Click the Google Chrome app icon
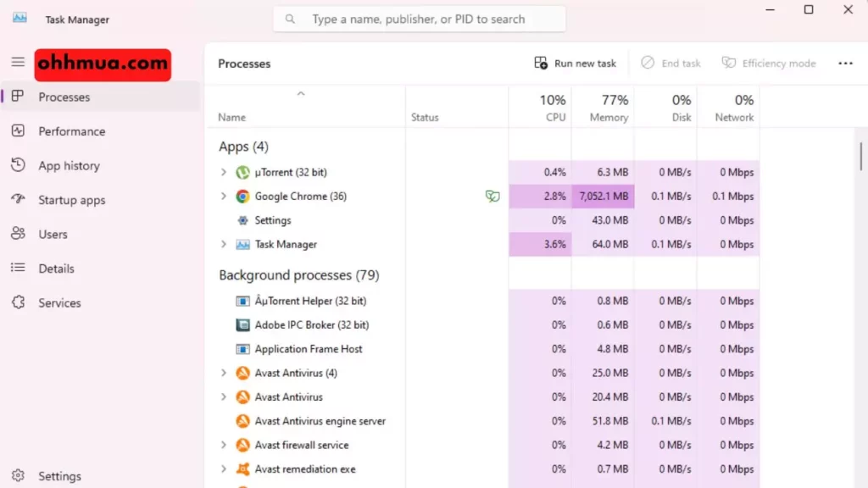Image resolution: width=868 pixels, height=488 pixels. (242, 197)
